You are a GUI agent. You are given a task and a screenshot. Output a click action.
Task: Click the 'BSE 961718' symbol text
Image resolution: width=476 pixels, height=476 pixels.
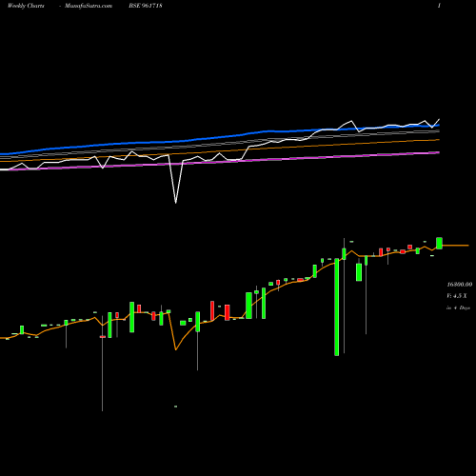tap(146, 6)
